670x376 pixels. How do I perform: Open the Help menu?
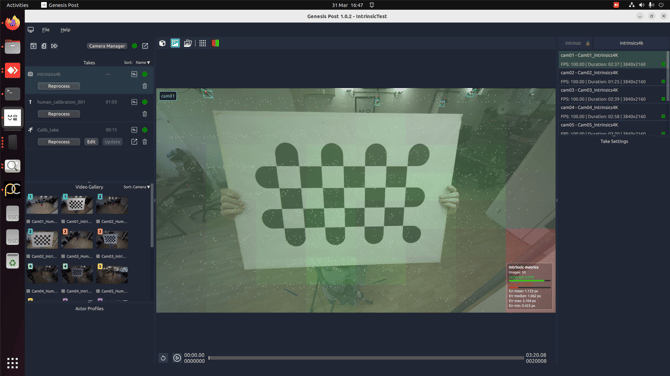pos(65,30)
